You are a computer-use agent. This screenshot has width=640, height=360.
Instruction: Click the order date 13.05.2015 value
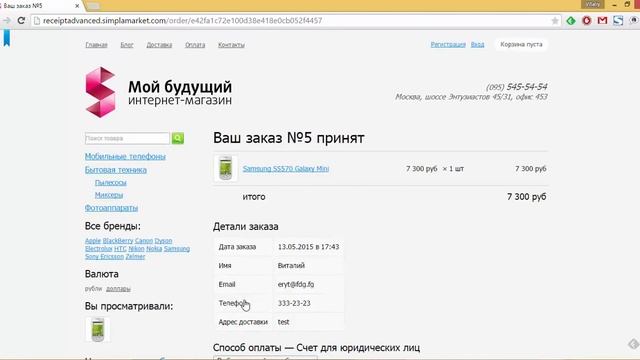[309, 247]
